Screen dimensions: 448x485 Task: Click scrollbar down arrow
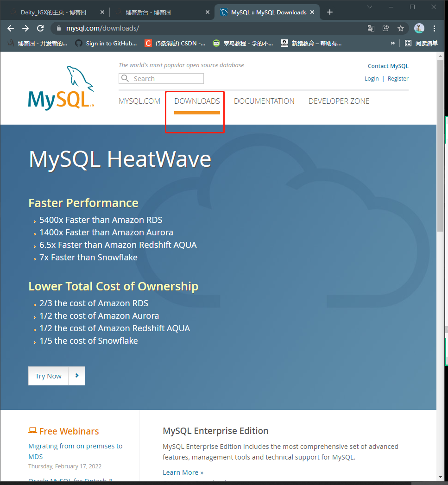coord(440,477)
